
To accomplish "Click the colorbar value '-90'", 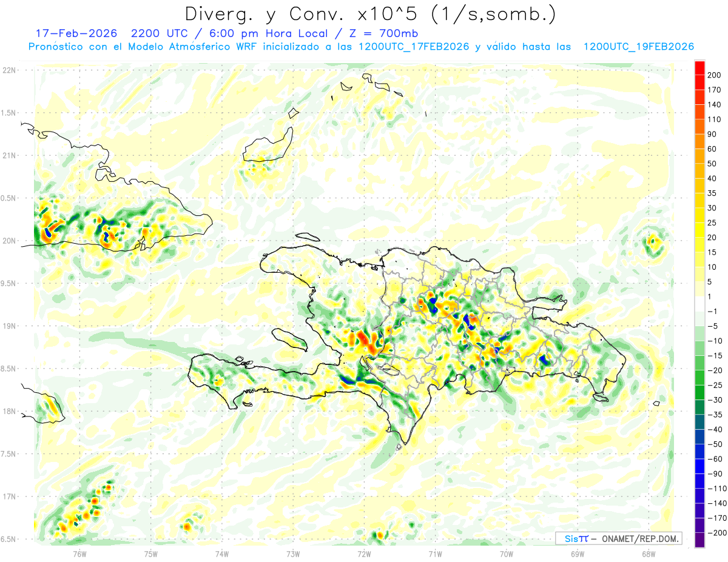I will click(716, 474).
